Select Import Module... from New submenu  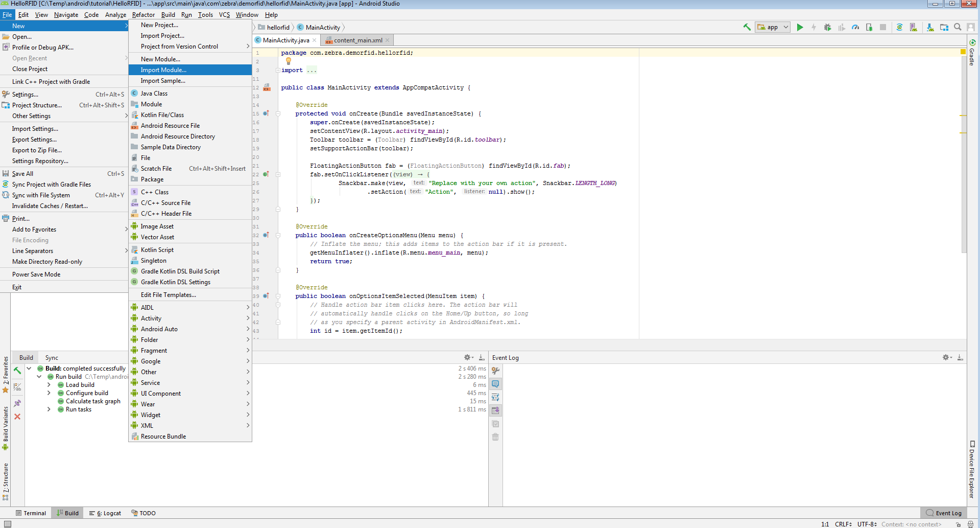(x=163, y=70)
